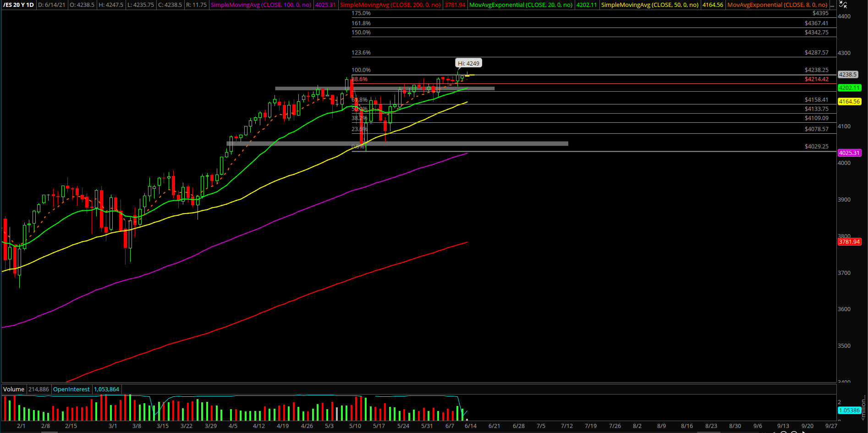This screenshot has height=433, width=868.
Task: Click the $4342.75 Fibonacci price label
Action: point(817,33)
